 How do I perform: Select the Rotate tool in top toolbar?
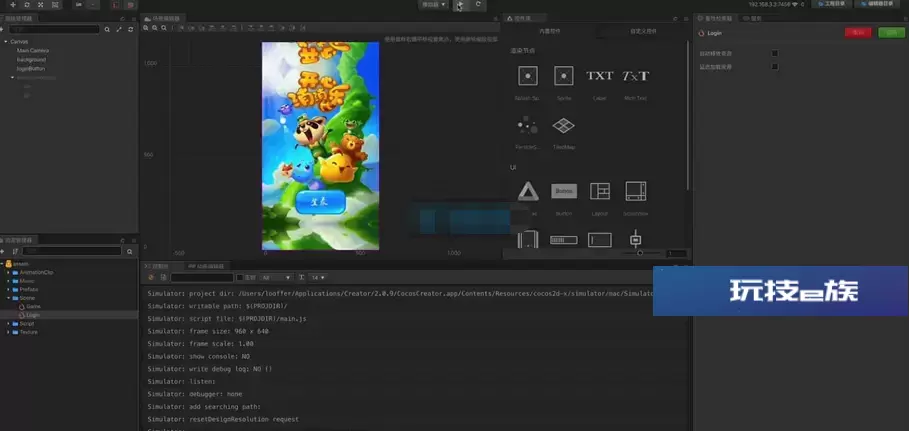click(x=27, y=5)
